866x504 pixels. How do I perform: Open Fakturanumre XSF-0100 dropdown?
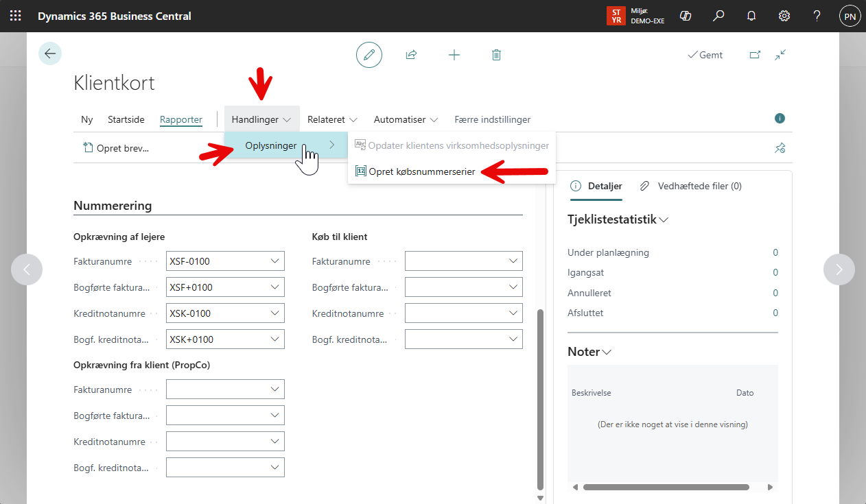point(275,261)
